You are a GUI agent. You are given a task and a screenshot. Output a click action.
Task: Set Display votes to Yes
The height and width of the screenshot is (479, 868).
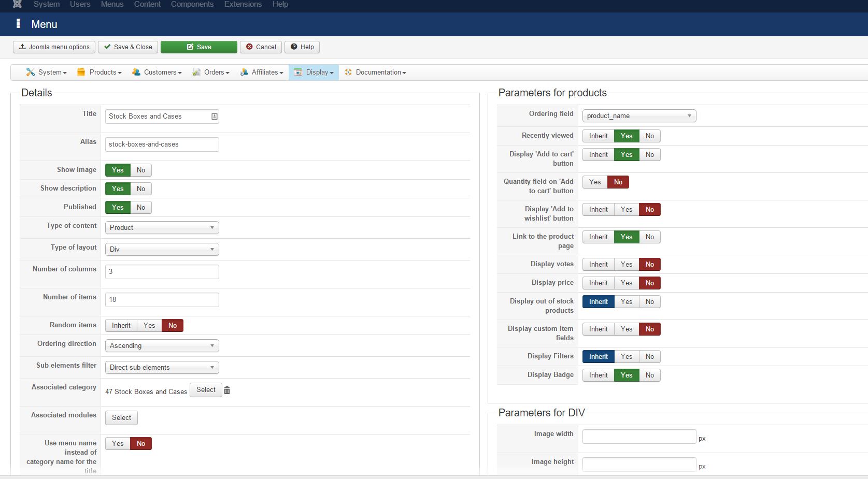point(627,264)
